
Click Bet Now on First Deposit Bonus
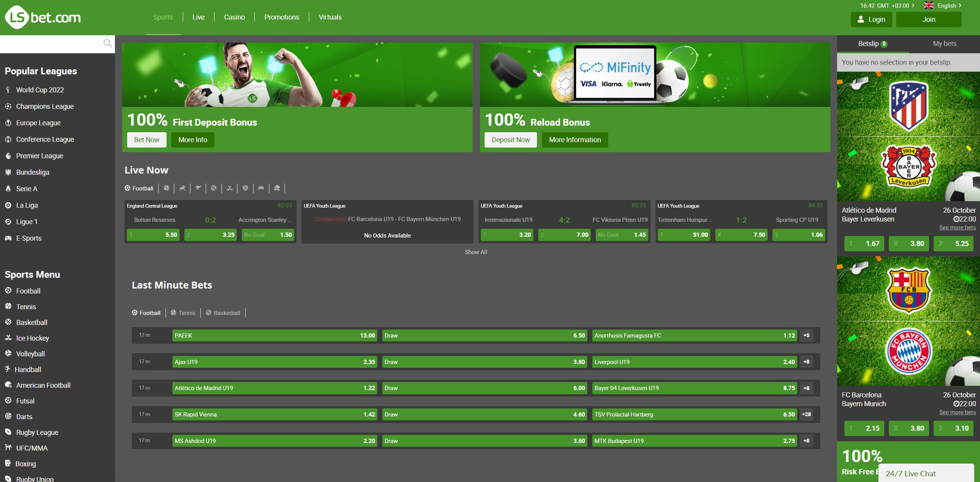147,140
